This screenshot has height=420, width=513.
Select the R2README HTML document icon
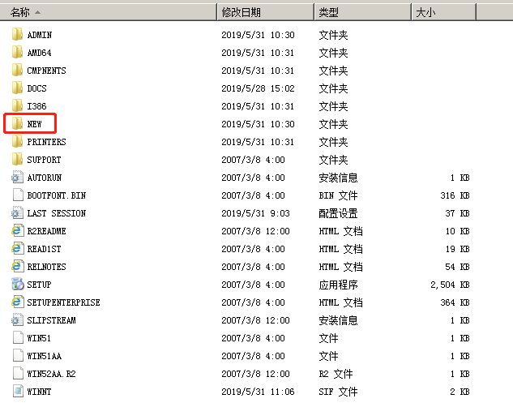pyautogui.click(x=18, y=231)
